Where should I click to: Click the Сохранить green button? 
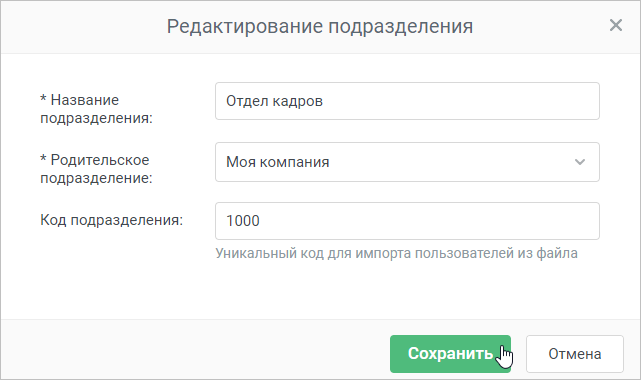[x=450, y=354]
